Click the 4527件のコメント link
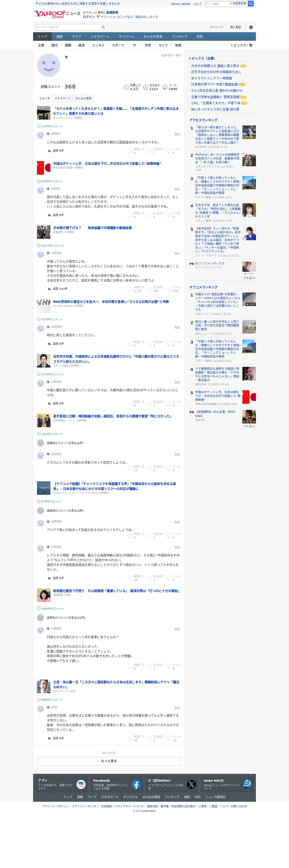 (51, 246)
